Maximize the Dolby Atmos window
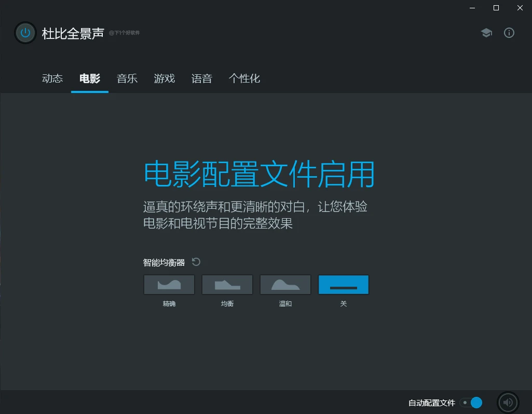 pos(496,8)
